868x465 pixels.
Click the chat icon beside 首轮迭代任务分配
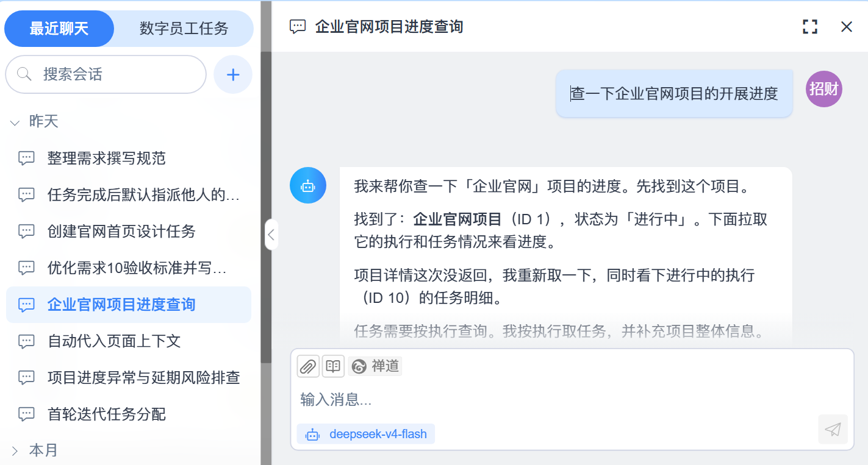pos(26,414)
